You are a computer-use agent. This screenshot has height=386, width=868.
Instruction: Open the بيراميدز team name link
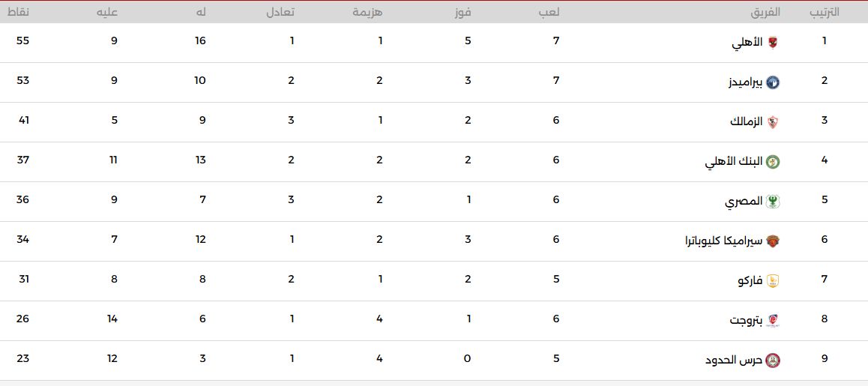pyautogui.click(x=745, y=83)
